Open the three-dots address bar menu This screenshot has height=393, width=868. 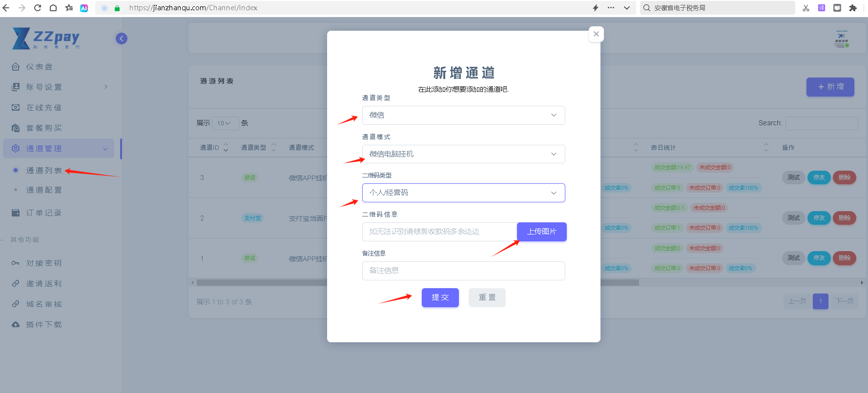(x=611, y=8)
